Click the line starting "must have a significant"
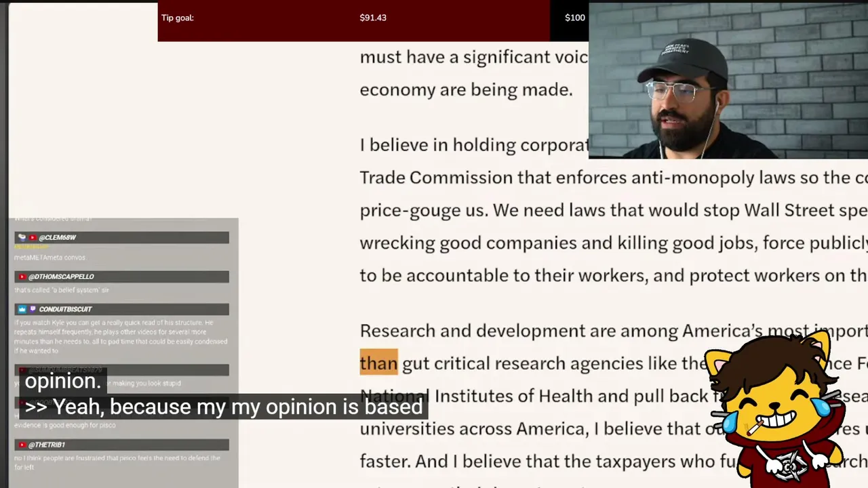Screen dimensions: 868x488 point(474,57)
